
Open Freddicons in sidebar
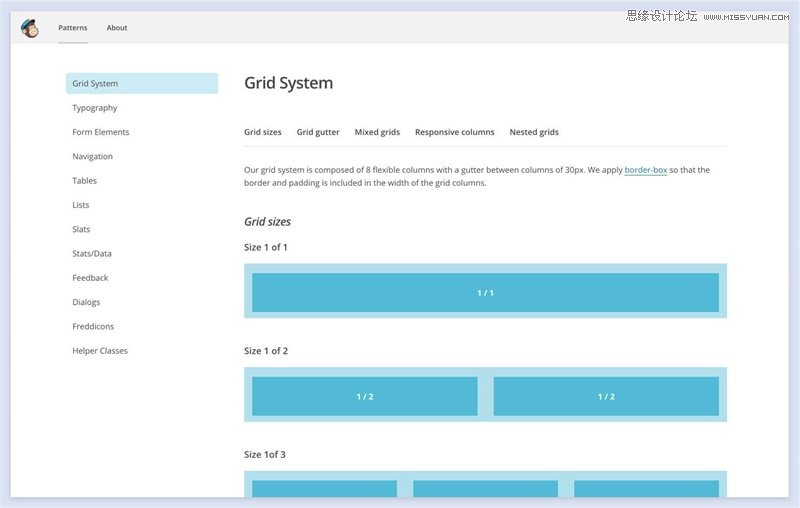point(93,326)
